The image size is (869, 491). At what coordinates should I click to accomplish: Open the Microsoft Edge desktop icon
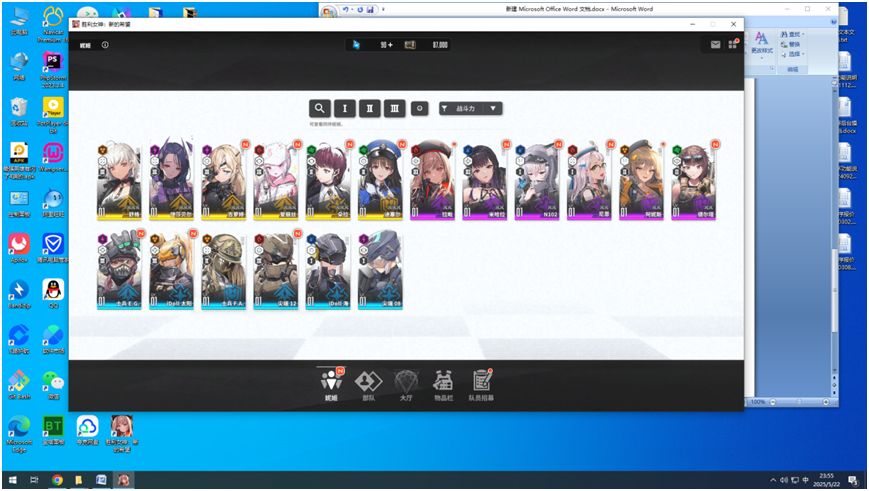19,434
